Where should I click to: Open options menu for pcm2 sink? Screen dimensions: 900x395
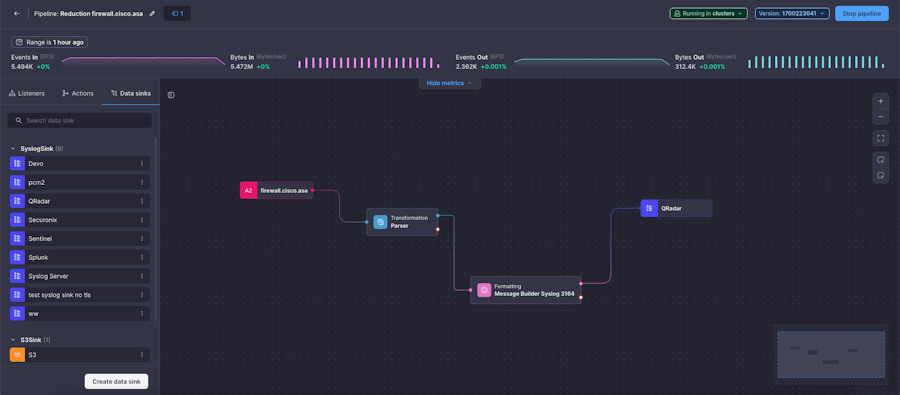click(142, 183)
